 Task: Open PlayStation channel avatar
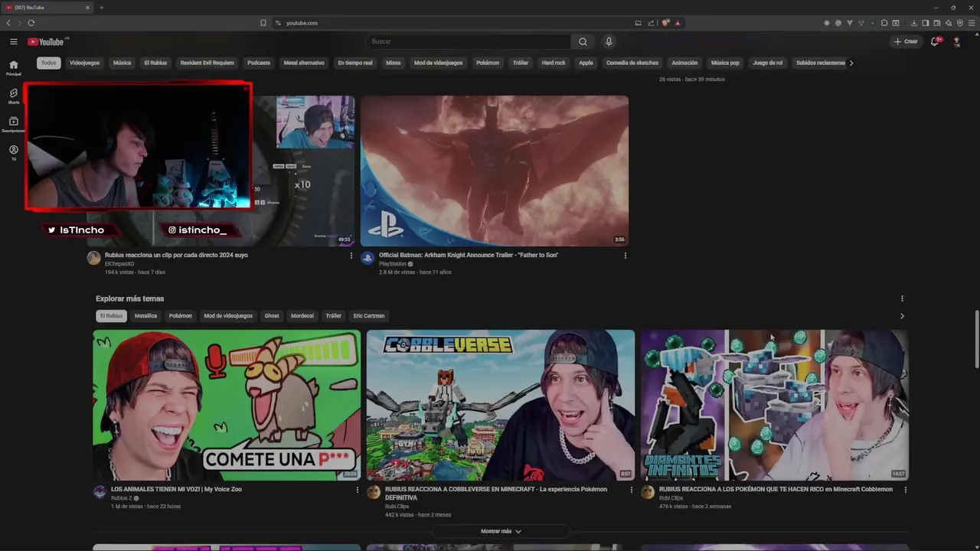pos(367,259)
